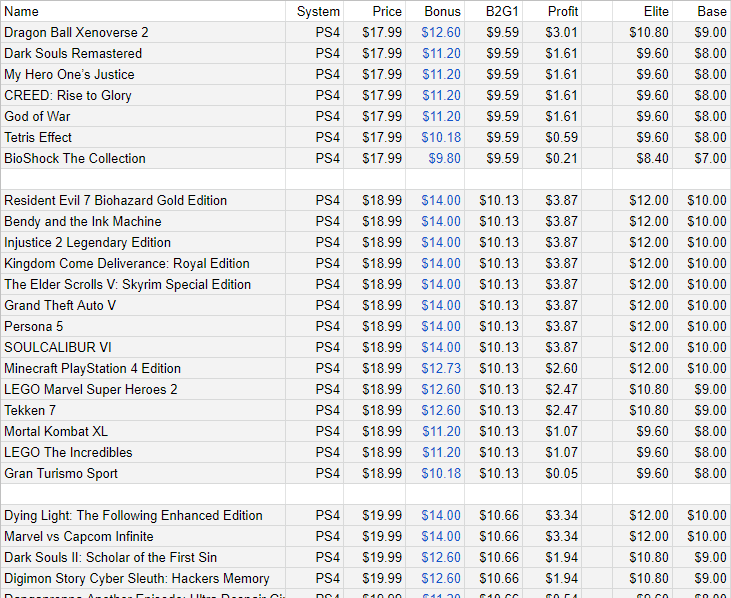Viewport: 731px width, 598px height.
Task: Select BioShock The Collection cell
Action: pyautogui.click(x=143, y=158)
